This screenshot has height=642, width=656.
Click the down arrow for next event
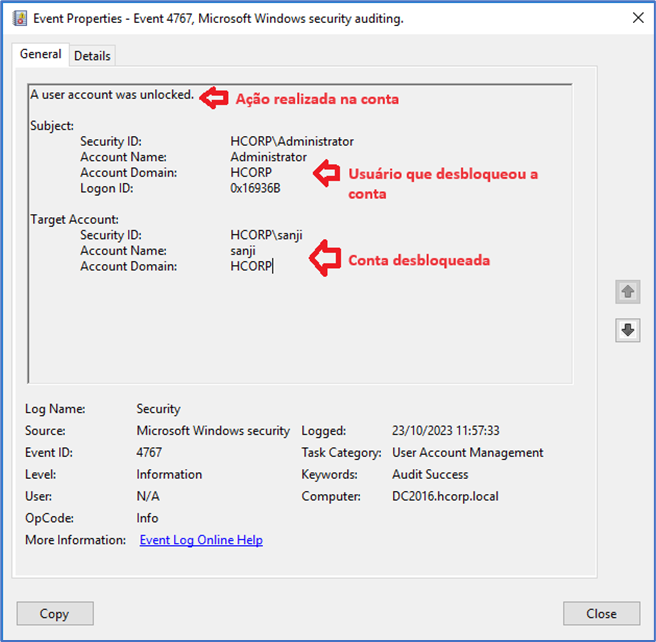[628, 331]
